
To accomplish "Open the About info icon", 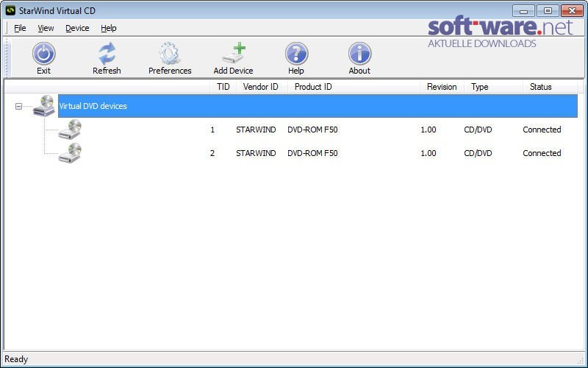I will (359, 53).
